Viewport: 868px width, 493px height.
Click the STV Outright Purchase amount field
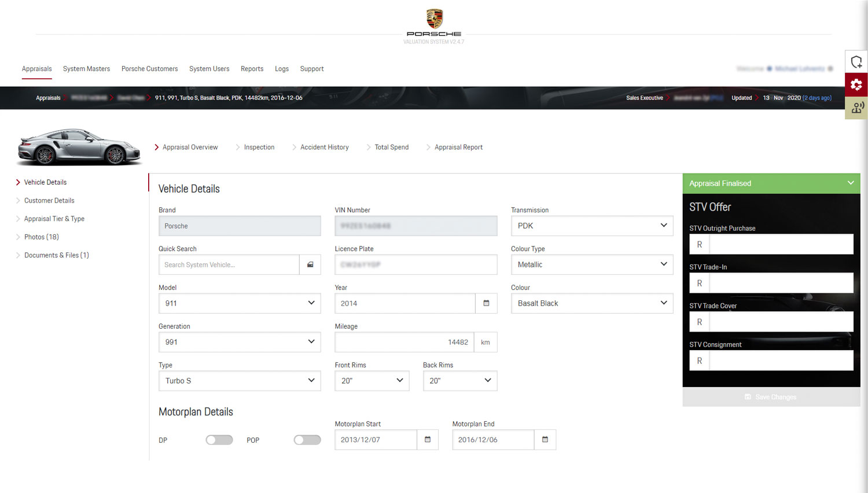pos(781,244)
